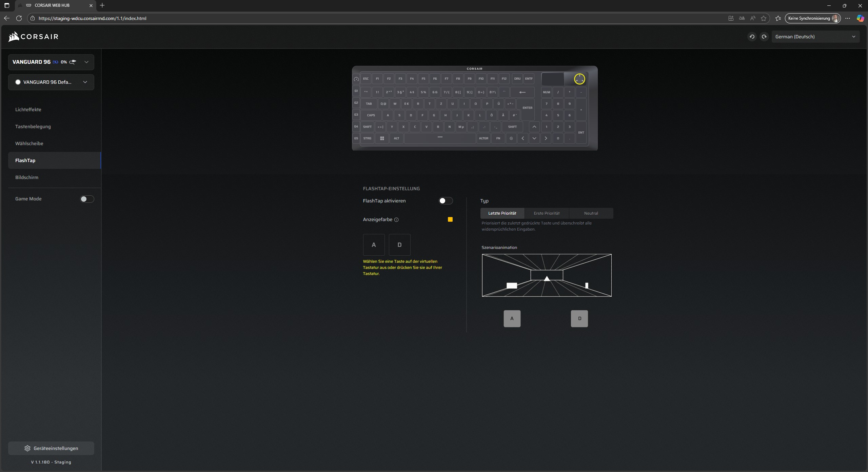Select the rotary dial on virtual keyboard
The image size is (868, 472).
pos(579,79)
